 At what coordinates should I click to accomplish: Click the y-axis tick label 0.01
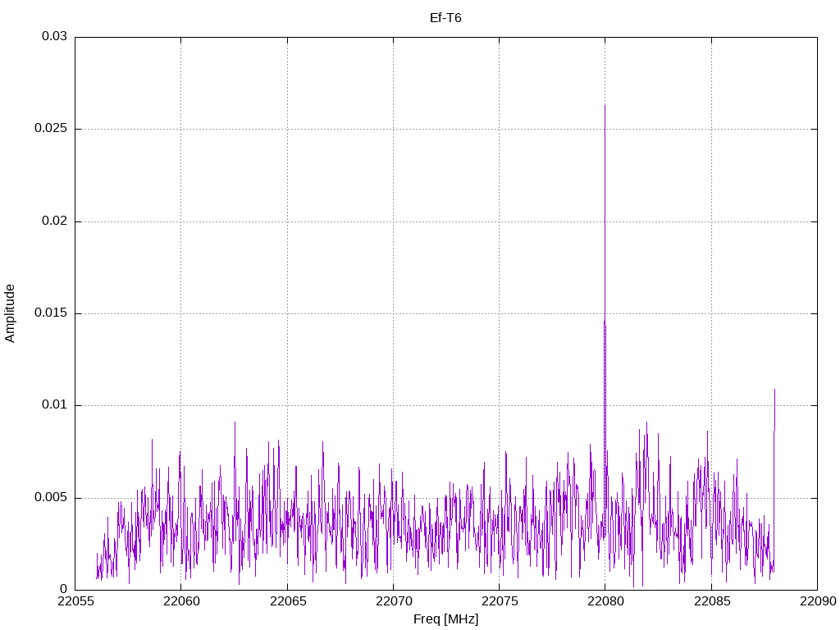55,405
